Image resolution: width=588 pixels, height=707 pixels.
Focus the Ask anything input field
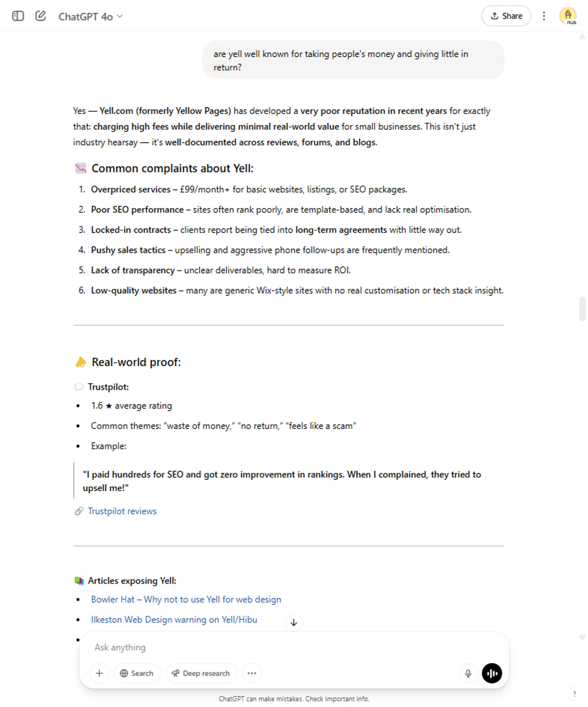(269, 647)
